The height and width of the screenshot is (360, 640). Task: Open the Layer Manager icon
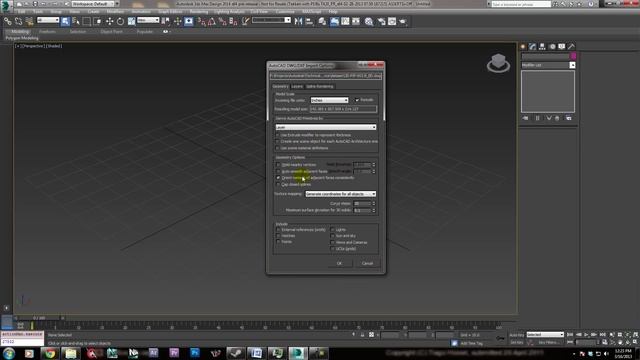point(322,21)
